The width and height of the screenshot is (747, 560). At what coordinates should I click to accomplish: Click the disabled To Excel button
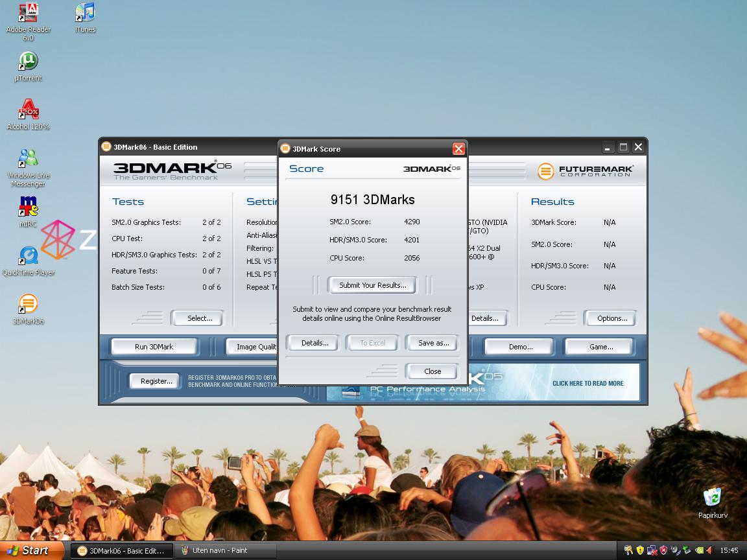click(373, 343)
